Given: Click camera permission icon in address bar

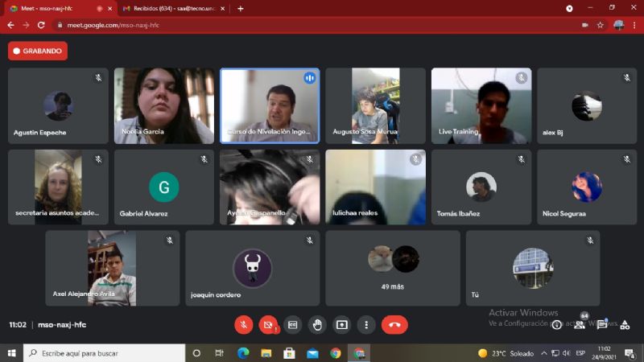Looking at the screenshot, I should 585,25.
